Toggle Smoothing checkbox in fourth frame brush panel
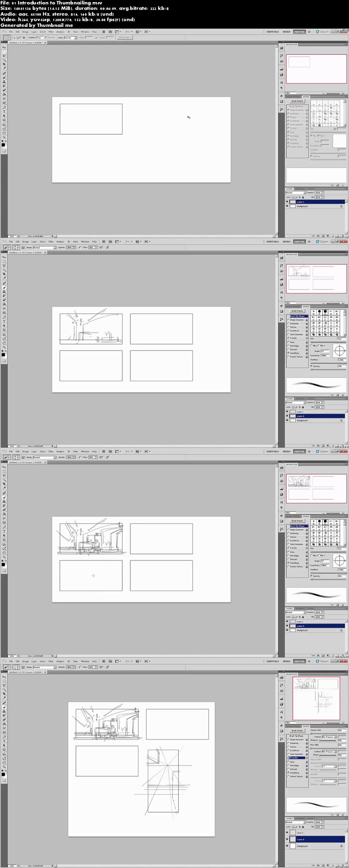 (289, 773)
